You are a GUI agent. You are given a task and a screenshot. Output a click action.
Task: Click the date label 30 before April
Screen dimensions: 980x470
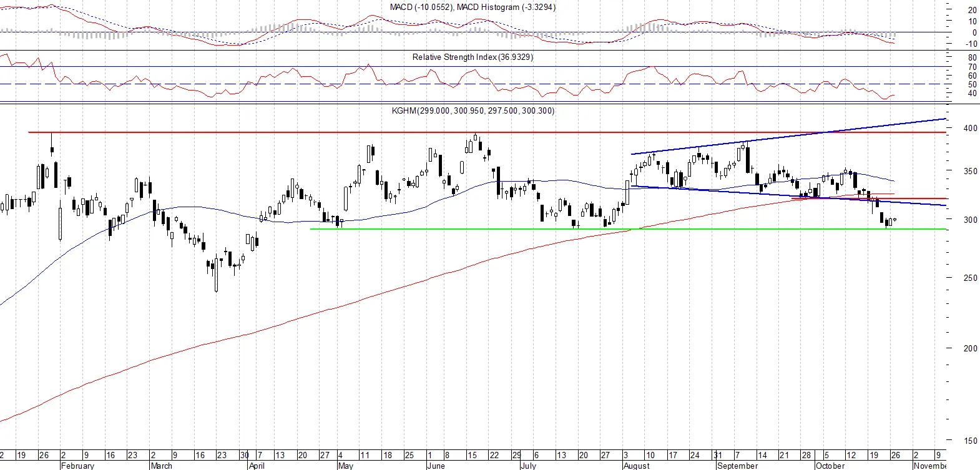244,455
